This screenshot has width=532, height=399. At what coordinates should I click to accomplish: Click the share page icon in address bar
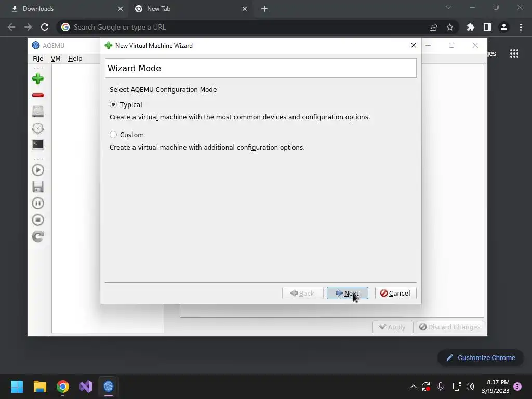pyautogui.click(x=433, y=27)
